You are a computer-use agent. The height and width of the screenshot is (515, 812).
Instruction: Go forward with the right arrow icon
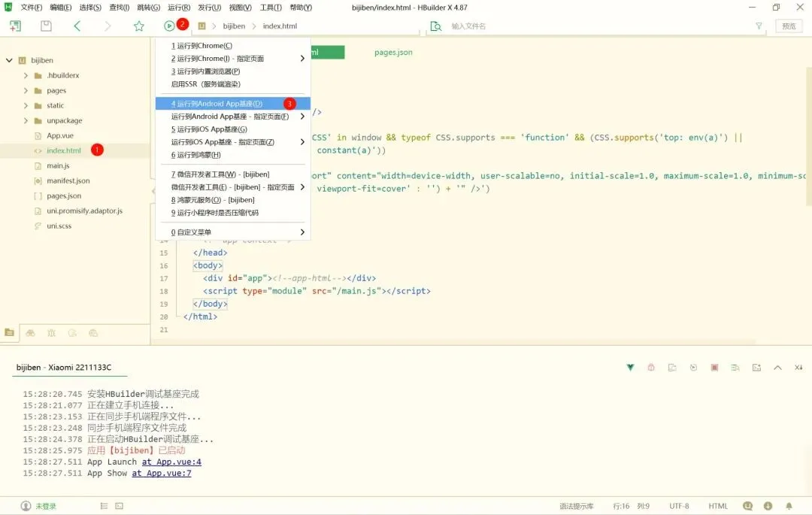(x=108, y=26)
